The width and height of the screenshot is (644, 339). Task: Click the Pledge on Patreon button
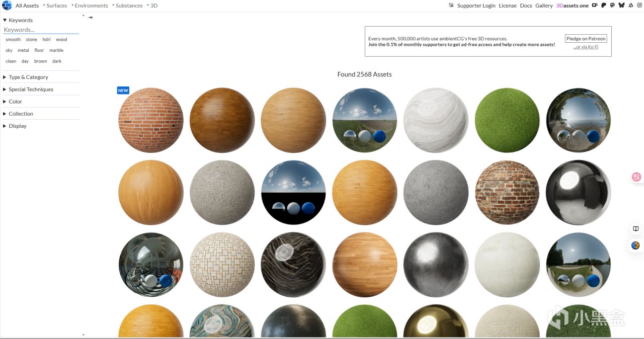click(586, 39)
